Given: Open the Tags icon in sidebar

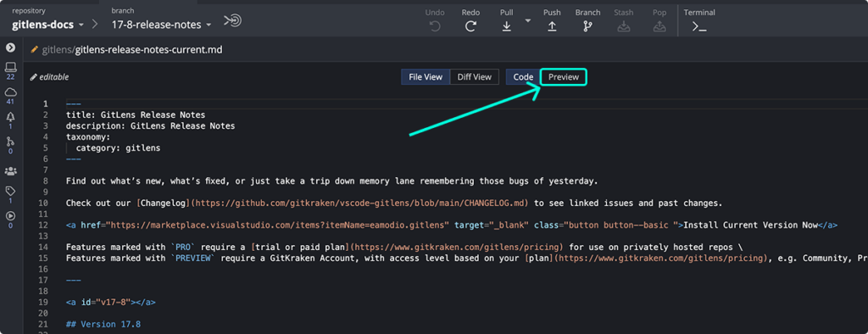Looking at the screenshot, I should tap(10, 194).
